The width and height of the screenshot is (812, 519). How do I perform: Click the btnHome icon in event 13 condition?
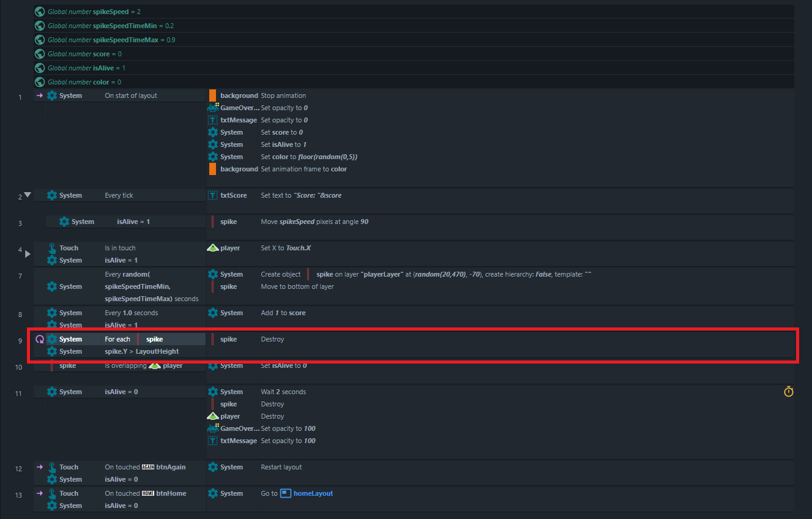click(149, 493)
